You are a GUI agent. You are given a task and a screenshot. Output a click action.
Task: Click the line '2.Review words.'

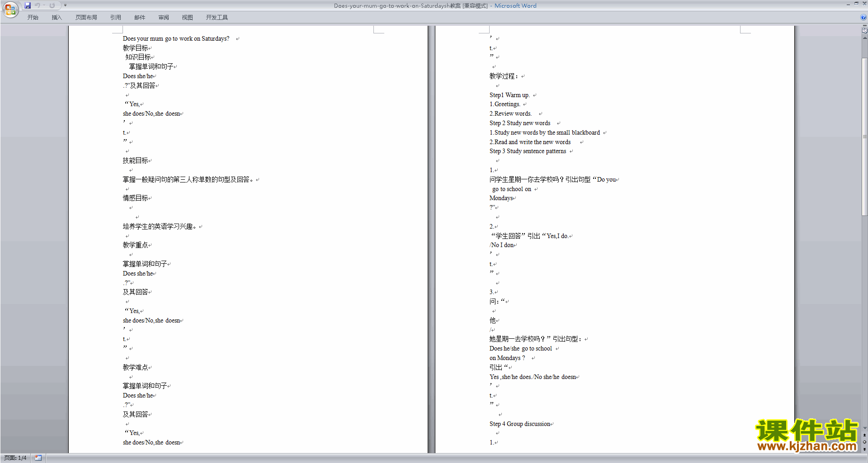click(x=510, y=114)
